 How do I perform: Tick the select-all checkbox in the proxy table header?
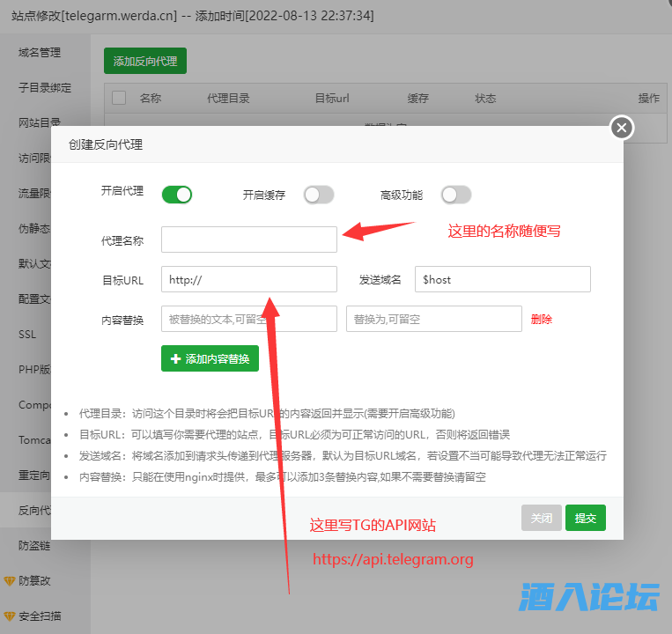point(119,98)
